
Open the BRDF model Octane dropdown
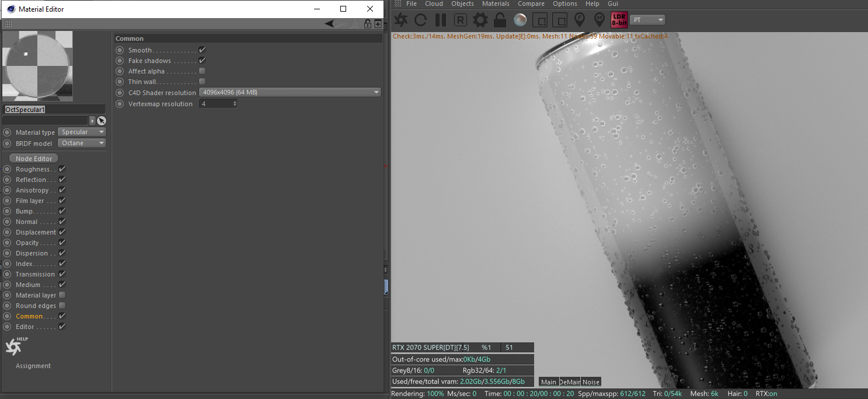pyautogui.click(x=82, y=143)
